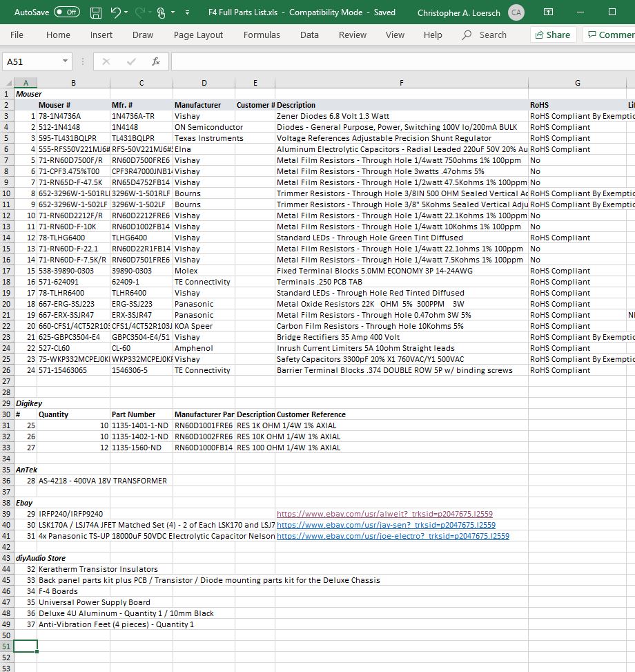Select cell containing 78-1N4736A
This screenshot has height=672, width=635.
pyautogui.click(x=74, y=116)
